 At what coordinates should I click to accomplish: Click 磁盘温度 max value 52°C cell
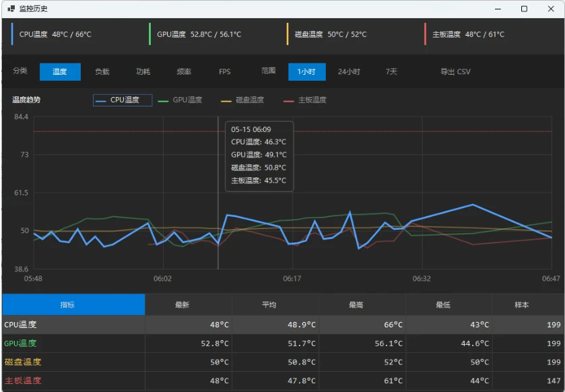(362, 362)
